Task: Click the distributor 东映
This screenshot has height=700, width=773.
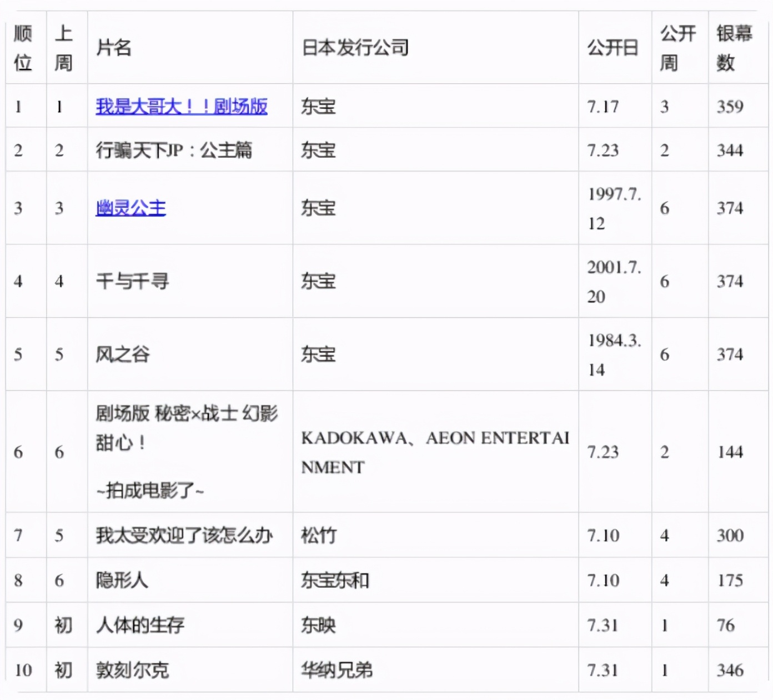Action: tap(318, 626)
